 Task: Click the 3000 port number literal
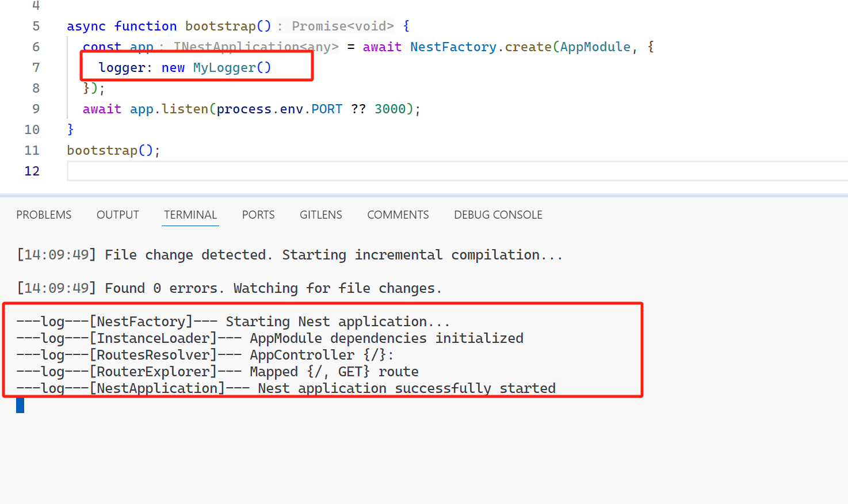click(x=390, y=109)
